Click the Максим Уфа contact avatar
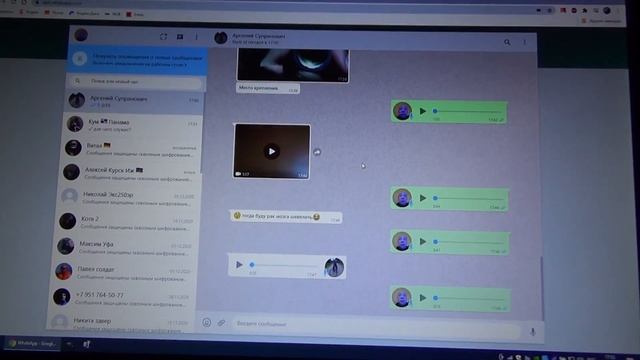This screenshot has height=360, width=640. click(x=65, y=246)
